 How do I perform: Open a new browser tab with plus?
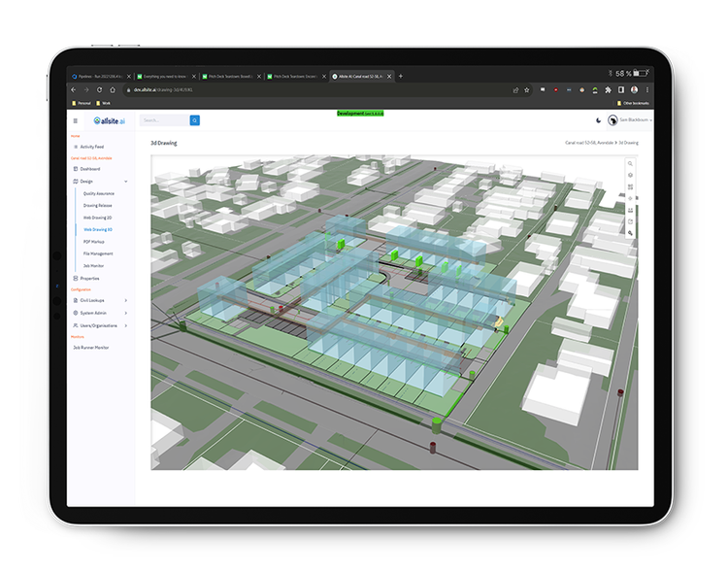coord(401,76)
